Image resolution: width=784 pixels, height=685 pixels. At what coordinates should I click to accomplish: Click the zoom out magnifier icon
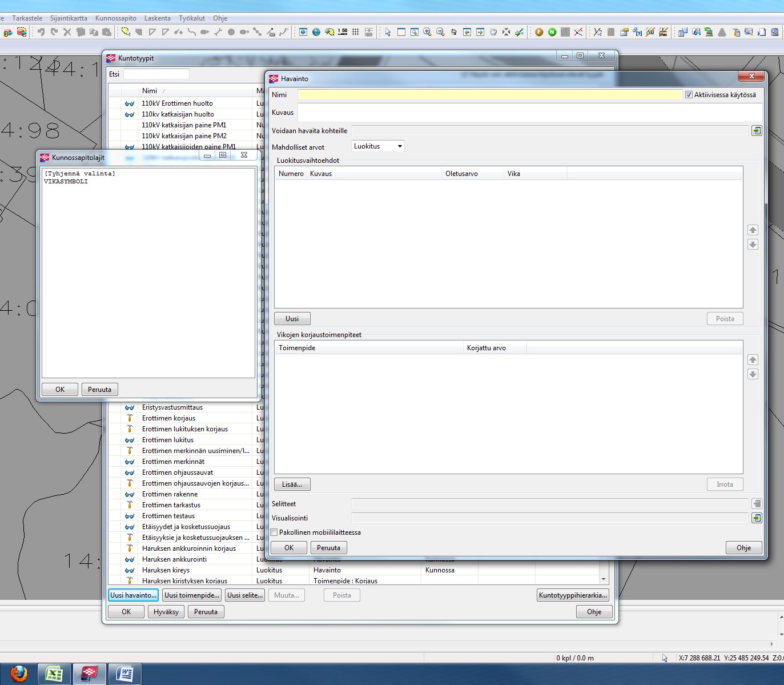440,32
